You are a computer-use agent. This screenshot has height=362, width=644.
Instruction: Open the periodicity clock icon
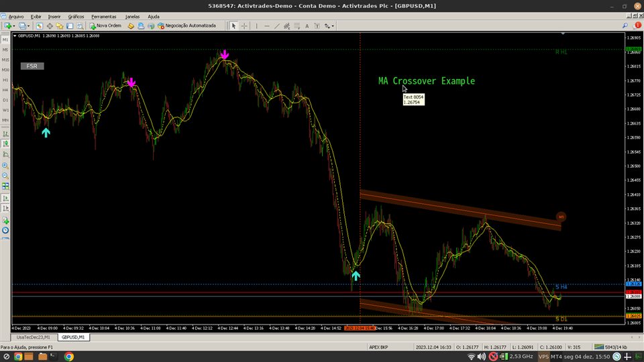[5, 230]
